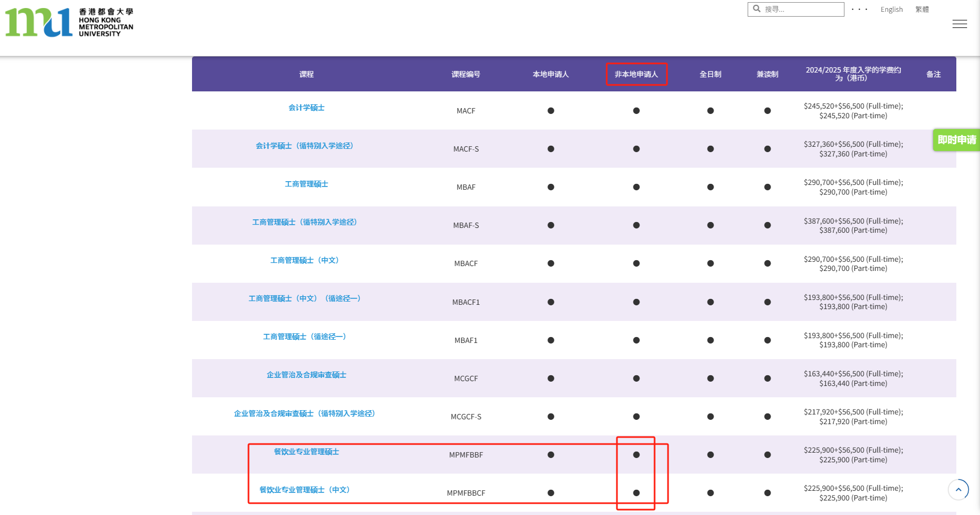Click the 本地申请人 column header
The height and width of the screenshot is (515, 980).
(551, 74)
